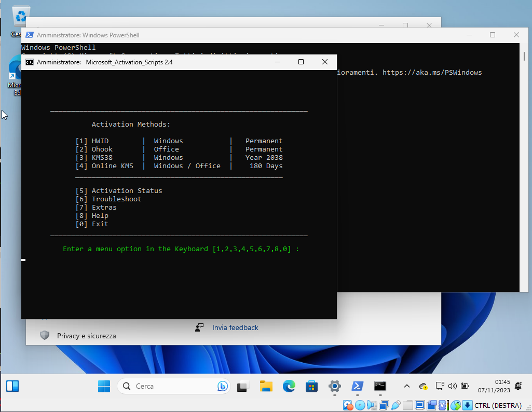Click the CTRL (DESTRA) host key label
The width and height of the screenshot is (532, 412).
(498, 406)
